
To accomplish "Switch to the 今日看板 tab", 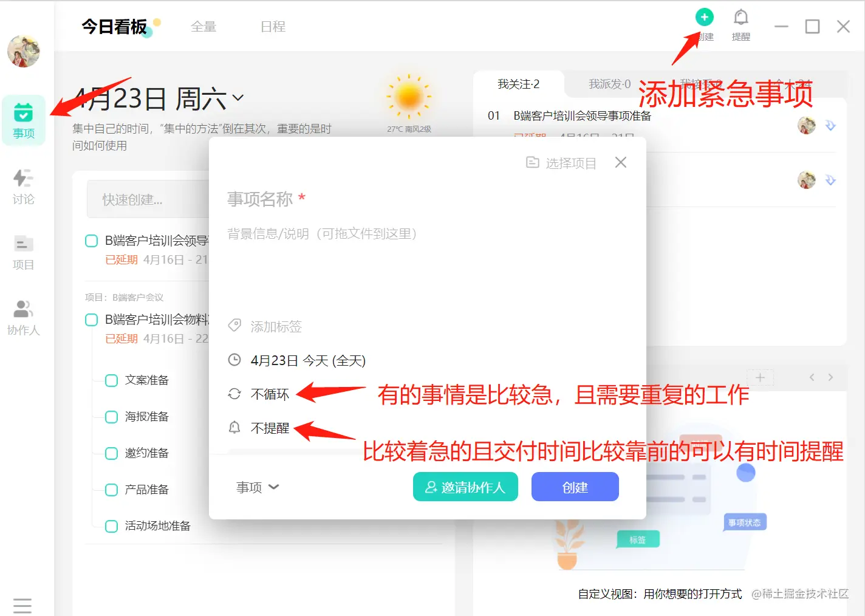I will 115,27.
